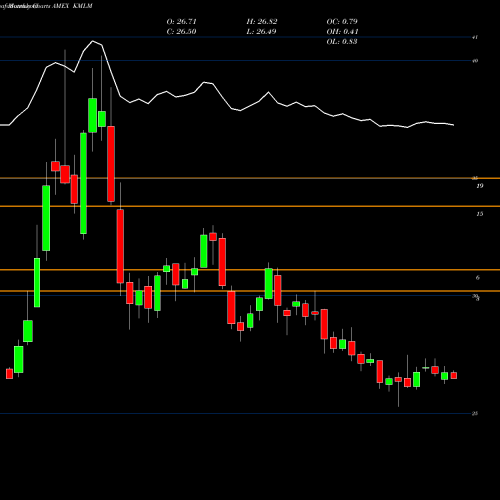Click the close price value C: 26.50
This screenshot has height=500, width=500.
tap(181, 32)
